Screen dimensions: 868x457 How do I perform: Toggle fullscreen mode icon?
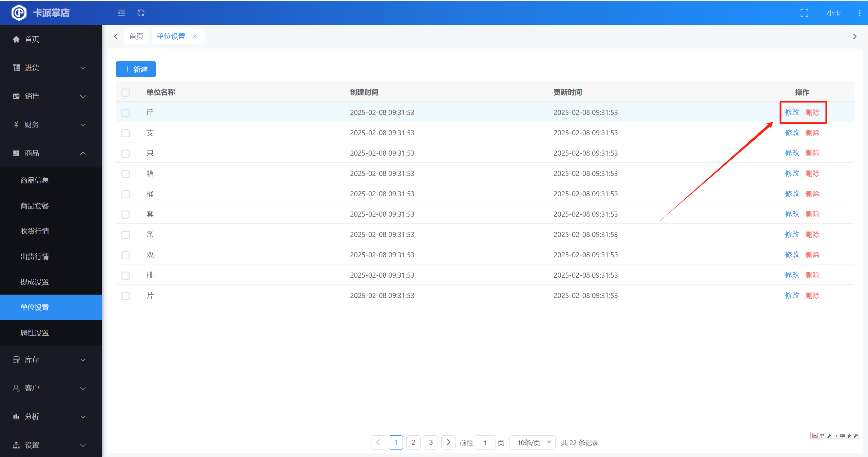[804, 13]
